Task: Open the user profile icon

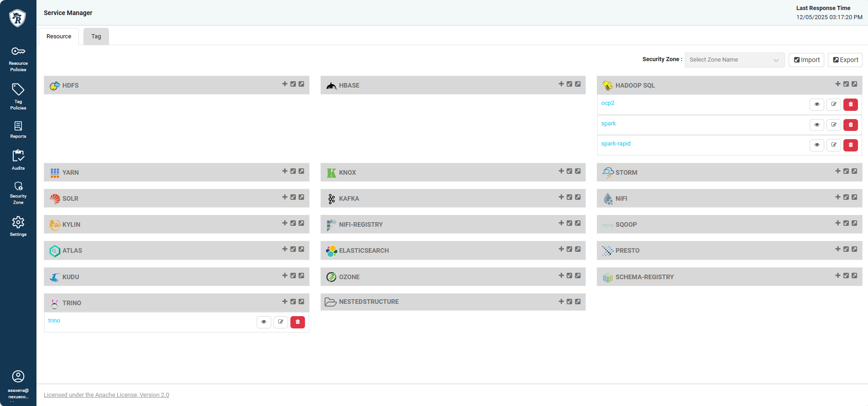Action: (x=18, y=376)
